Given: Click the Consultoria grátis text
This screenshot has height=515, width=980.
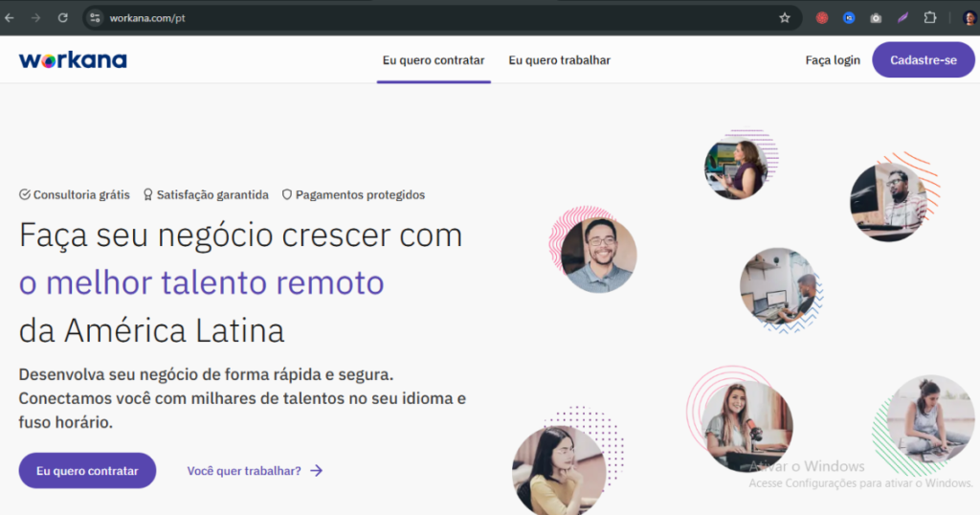Looking at the screenshot, I should tap(81, 195).
